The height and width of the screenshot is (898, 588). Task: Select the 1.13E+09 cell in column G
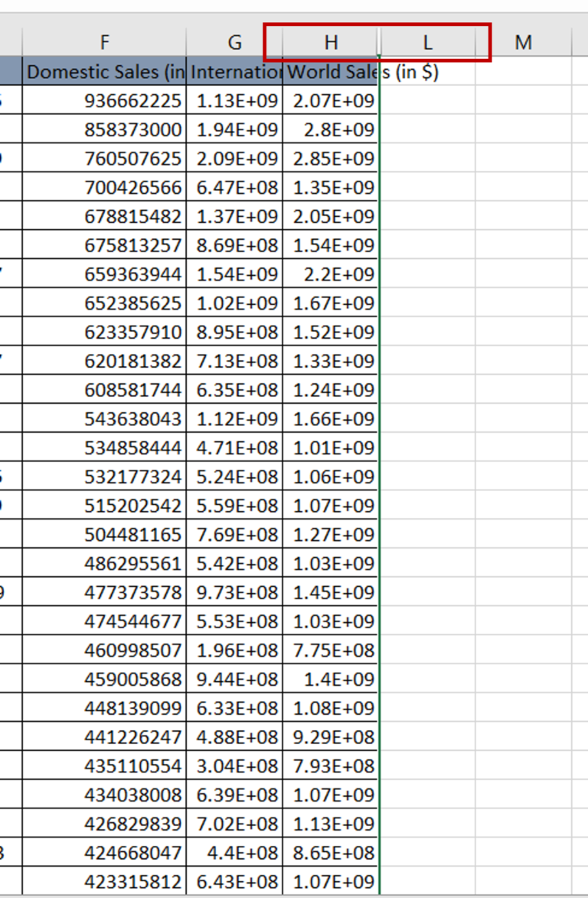pyautogui.click(x=235, y=100)
